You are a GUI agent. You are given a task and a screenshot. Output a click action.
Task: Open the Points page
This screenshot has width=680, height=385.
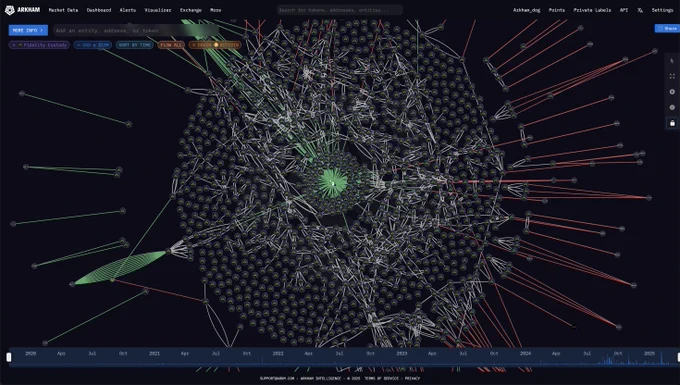(x=557, y=10)
